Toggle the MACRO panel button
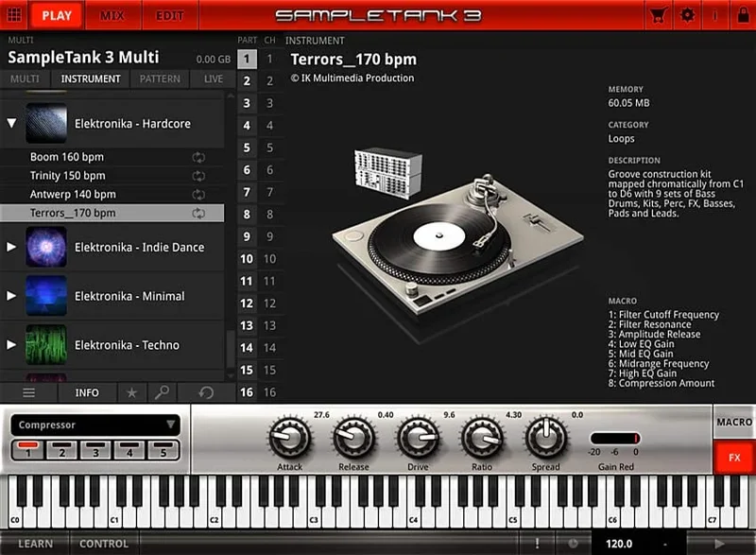This screenshot has height=555, width=756. click(734, 422)
